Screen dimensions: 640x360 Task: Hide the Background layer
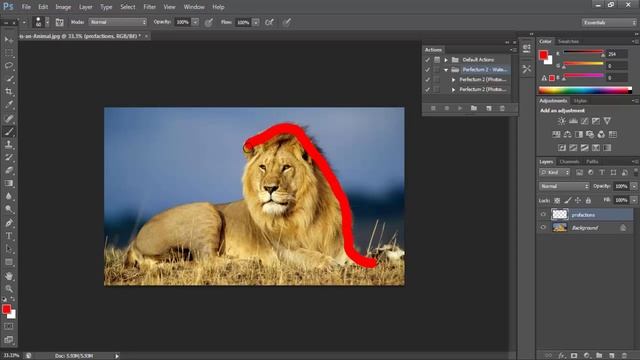[543, 227]
